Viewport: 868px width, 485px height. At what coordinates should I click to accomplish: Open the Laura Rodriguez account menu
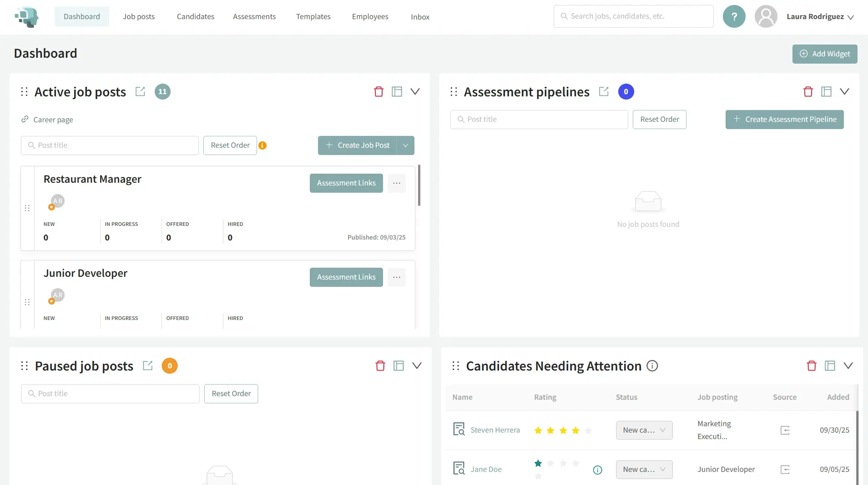[x=820, y=17]
